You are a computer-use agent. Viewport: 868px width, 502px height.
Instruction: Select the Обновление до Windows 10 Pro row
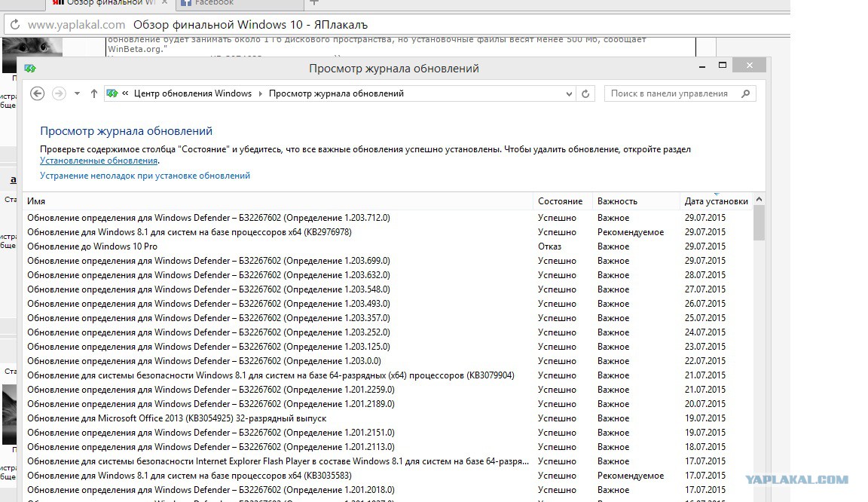[x=387, y=246]
